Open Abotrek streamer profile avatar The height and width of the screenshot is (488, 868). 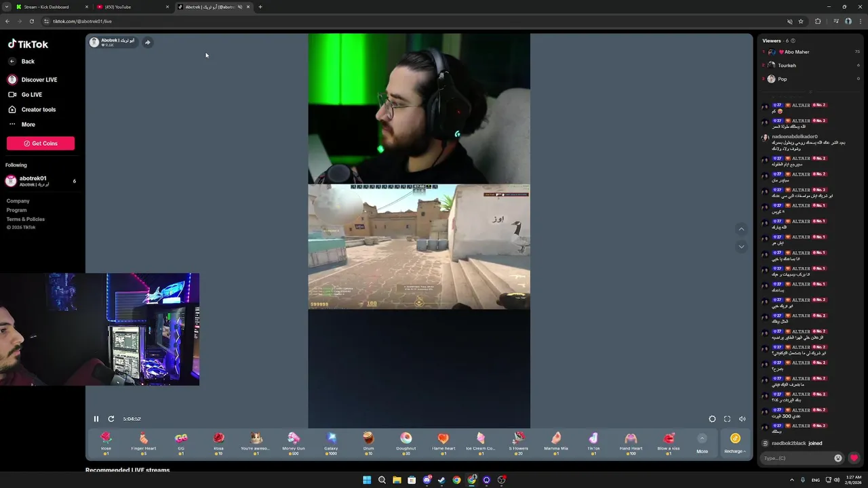point(94,42)
